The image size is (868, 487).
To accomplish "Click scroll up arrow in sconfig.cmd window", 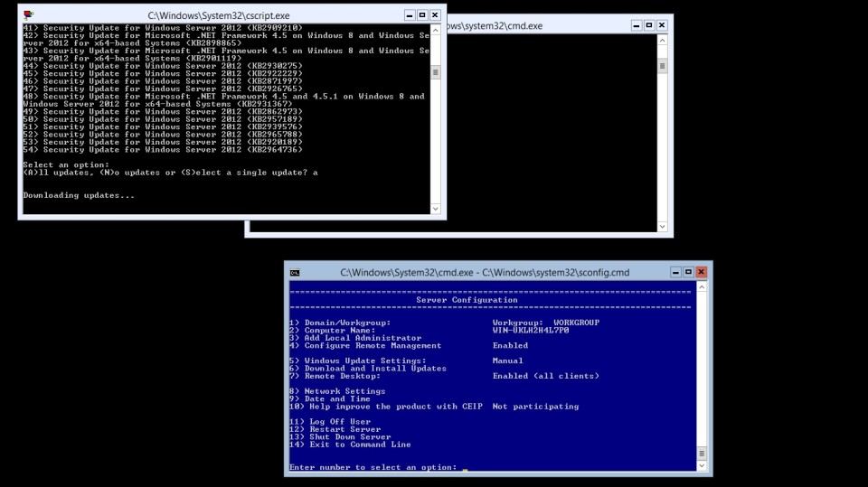I will [702, 287].
